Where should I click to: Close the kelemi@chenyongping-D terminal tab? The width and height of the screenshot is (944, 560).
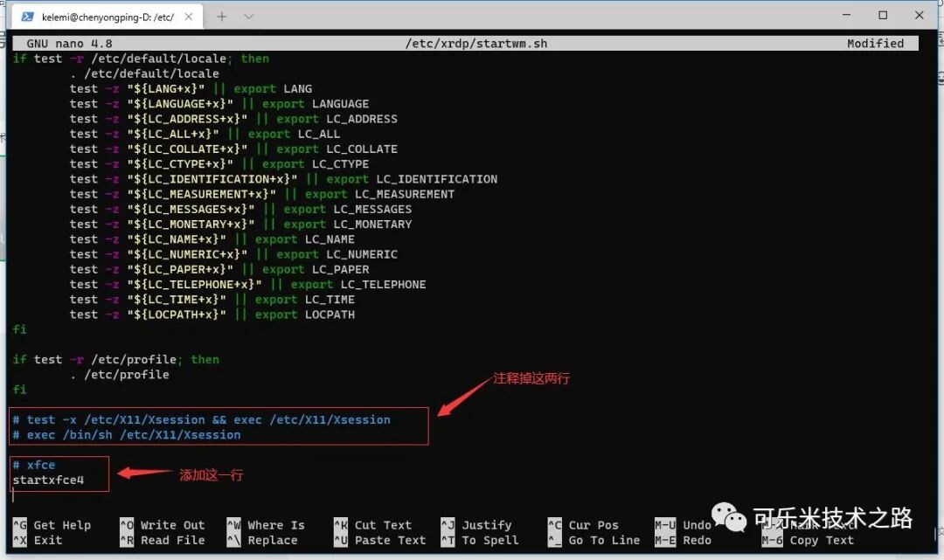(189, 17)
